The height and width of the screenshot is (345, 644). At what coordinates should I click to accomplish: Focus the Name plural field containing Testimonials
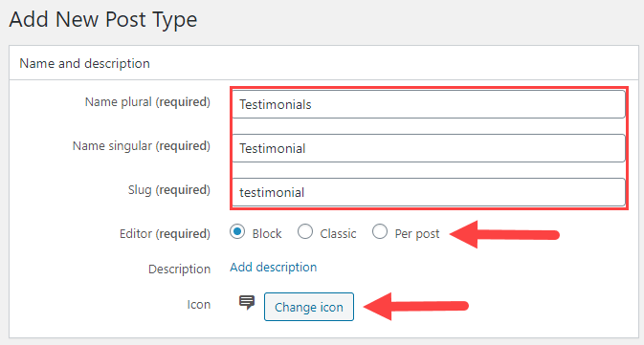point(429,104)
